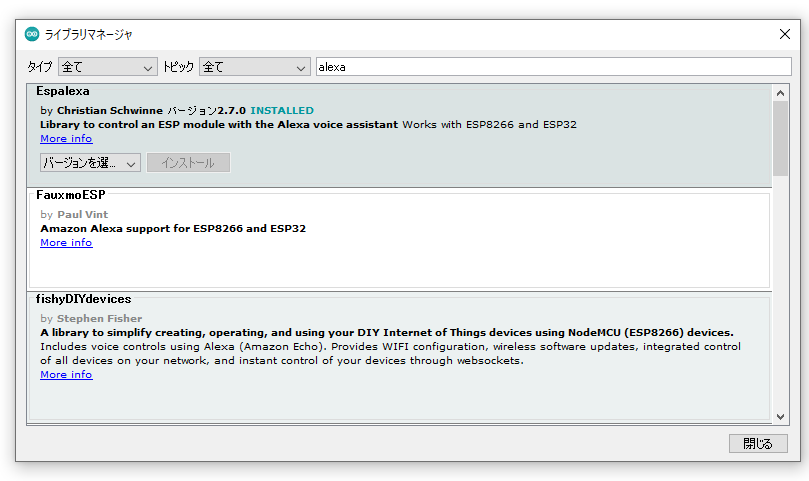The height and width of the screenshot is (481, 809).
Task: Open More info link for FauxmoESP
Action: (66, 243)
